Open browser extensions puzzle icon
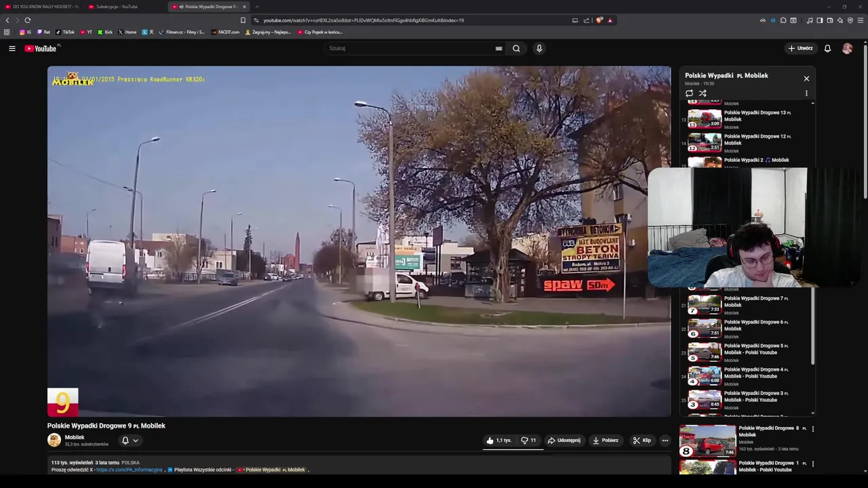The image size is (868, 488). 783,20
